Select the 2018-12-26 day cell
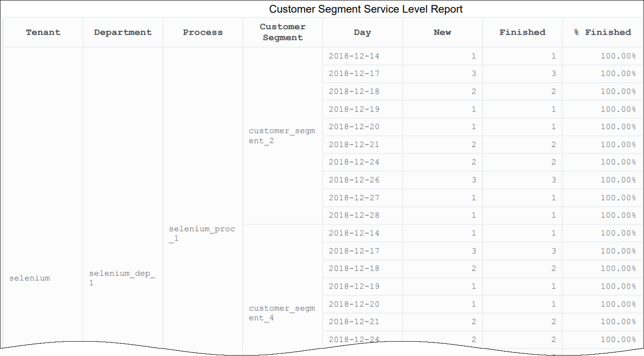Viewport: 644px width, 356px height. click(x=354, y=180)
